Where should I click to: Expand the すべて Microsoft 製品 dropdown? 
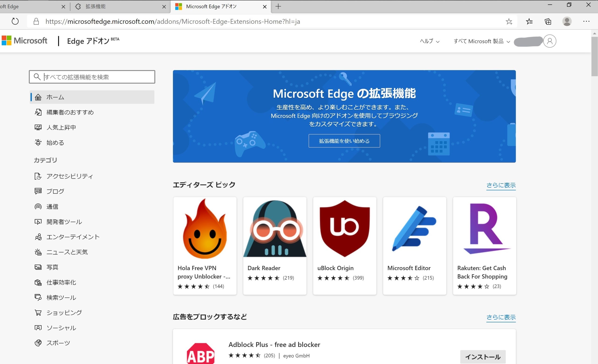(x=482, y=41)
